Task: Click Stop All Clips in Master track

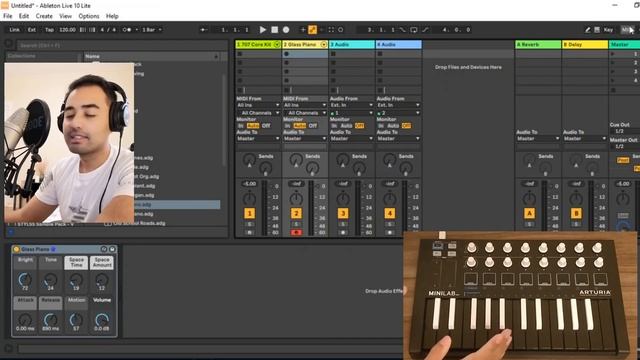Action: point(613,90)
